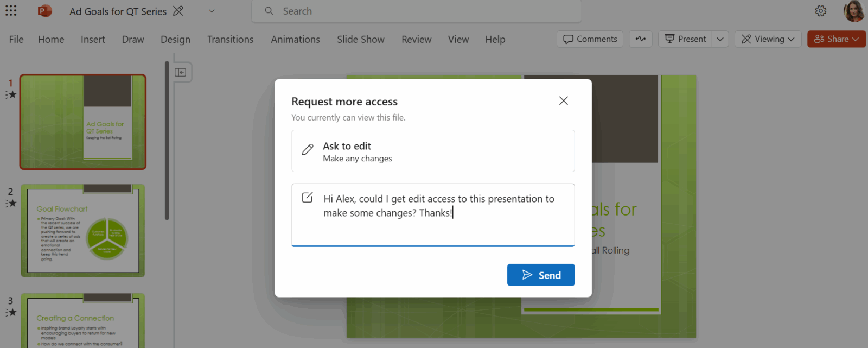Open the settings gear icon
Screen dimensions: 868x348
tap(820, 11)
